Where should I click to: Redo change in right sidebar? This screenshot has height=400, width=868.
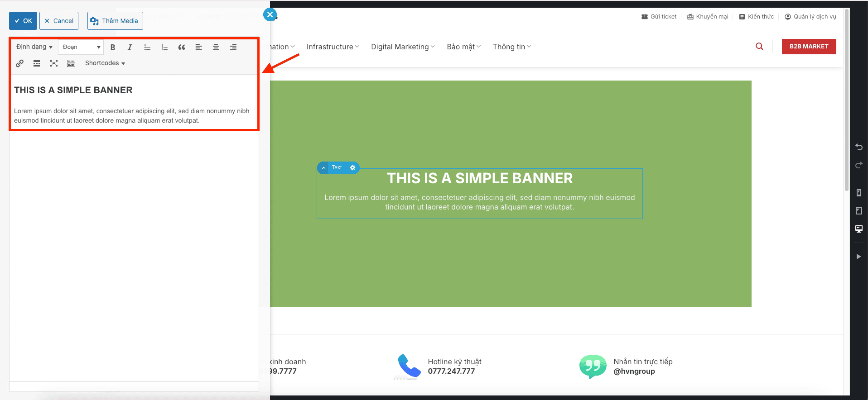[x=858, y=165]
